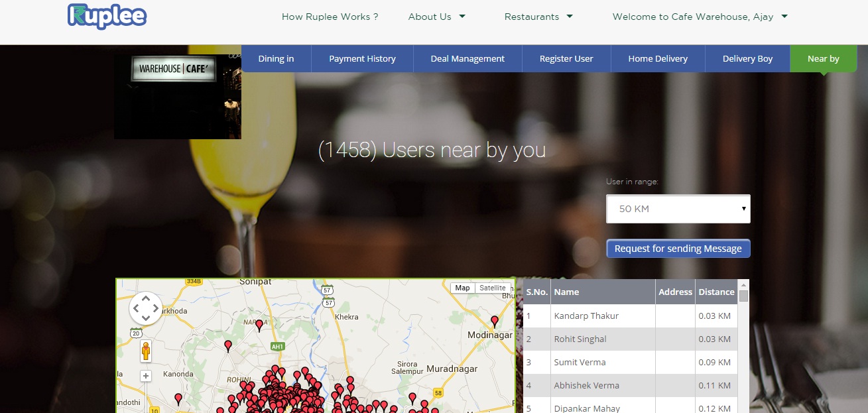This screenshot has height=413, width=868.
Task: Pan the map down with arrow control
Action: (146, 318)
